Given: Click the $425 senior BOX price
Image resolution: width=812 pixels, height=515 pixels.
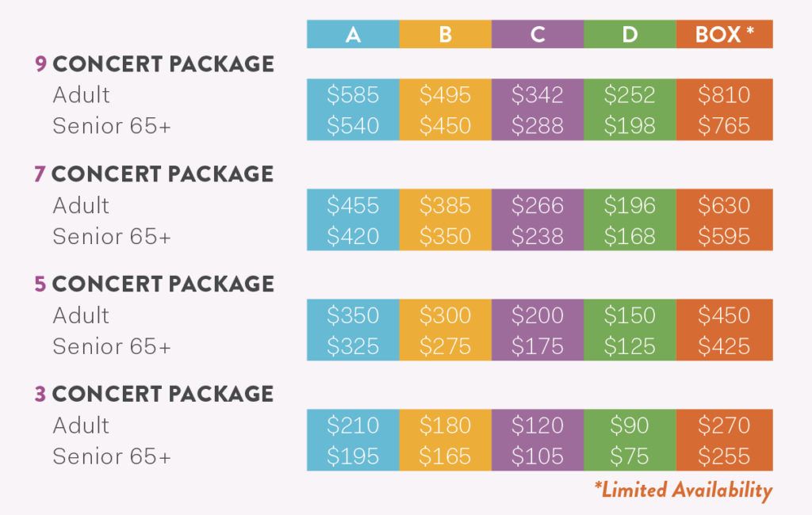Looking at the screenshot, I should pyautogui.click(x=724, y=346).
